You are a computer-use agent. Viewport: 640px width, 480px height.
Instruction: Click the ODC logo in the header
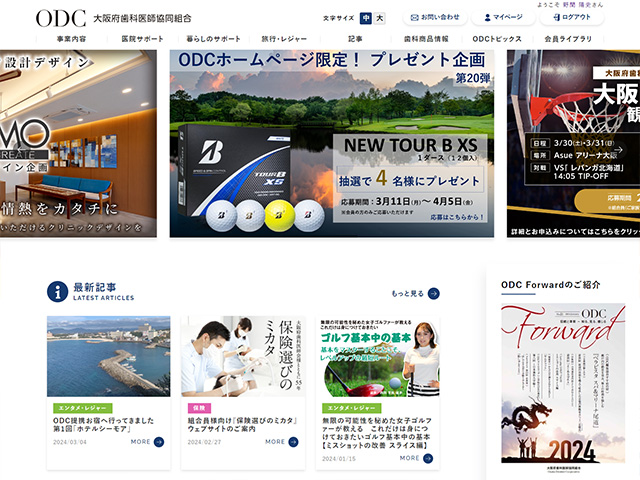tap(60, 18)
